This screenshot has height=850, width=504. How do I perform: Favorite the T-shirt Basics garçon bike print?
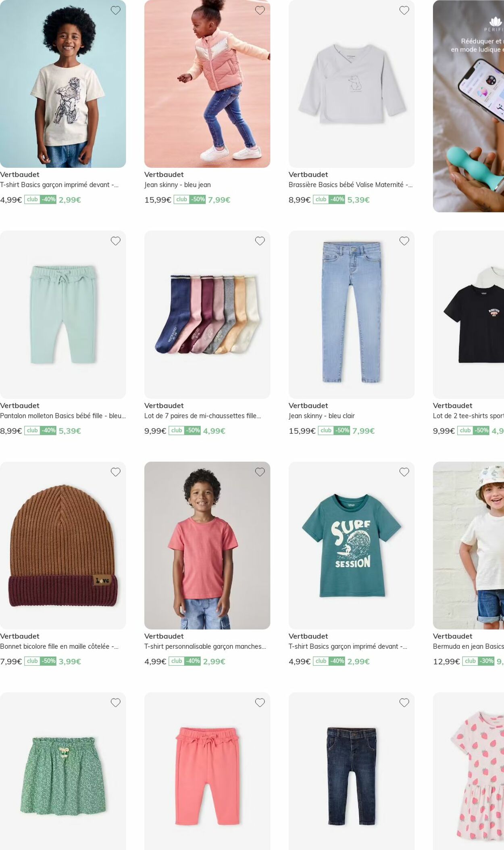coord(116,10)
